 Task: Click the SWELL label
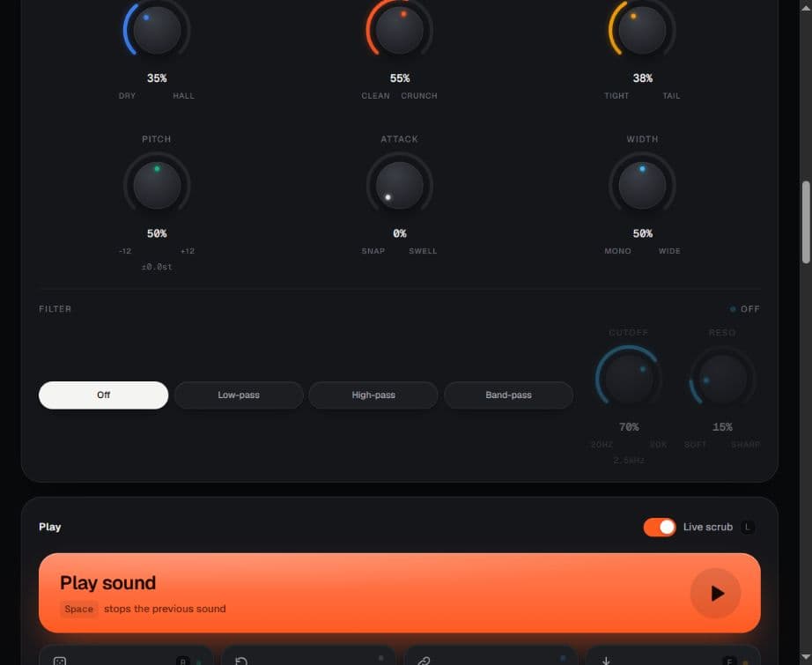pyautogui.click(x=423, y=251)
